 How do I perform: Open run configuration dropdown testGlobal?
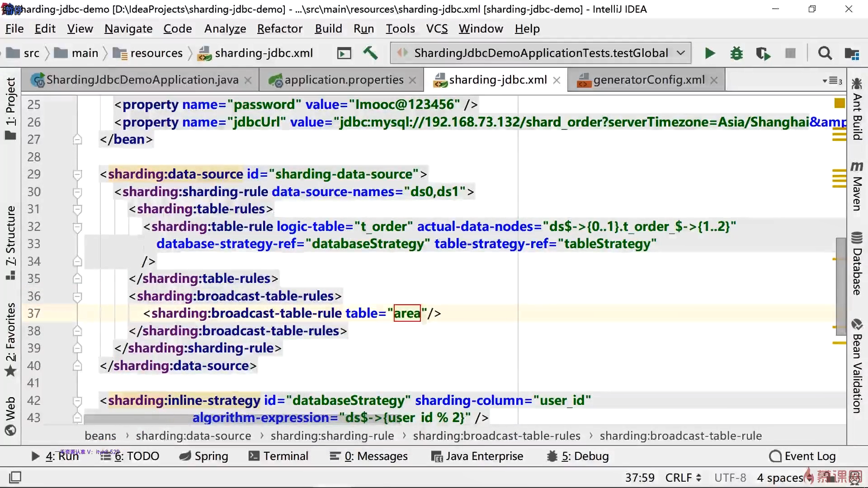[x=540, y=53]
